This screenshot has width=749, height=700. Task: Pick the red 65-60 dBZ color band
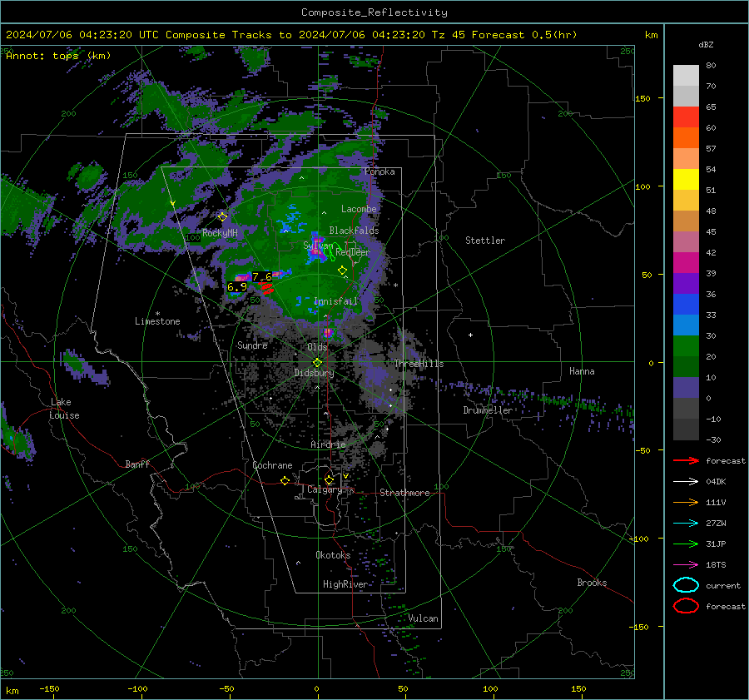pos(686,117)
